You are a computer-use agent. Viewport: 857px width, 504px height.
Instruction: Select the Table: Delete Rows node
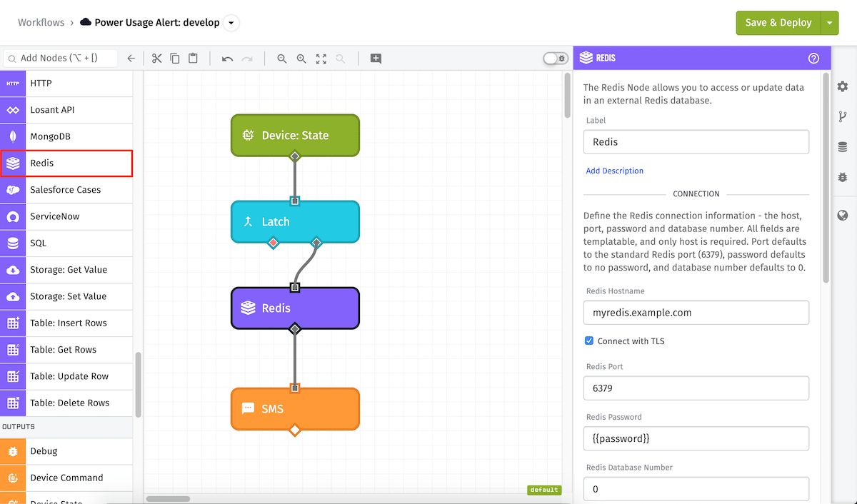point(66,403)
